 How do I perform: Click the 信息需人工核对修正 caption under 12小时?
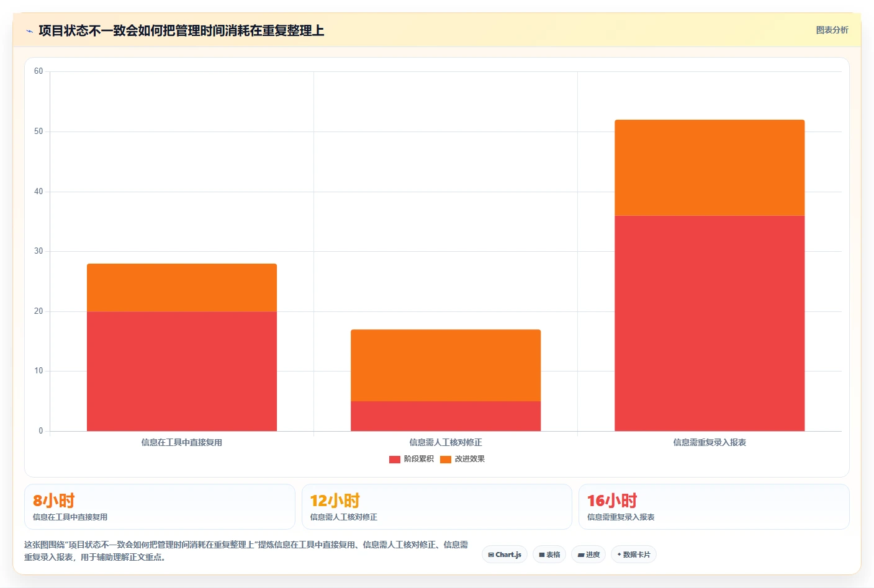pyautogui.click(x=344, y=517)
